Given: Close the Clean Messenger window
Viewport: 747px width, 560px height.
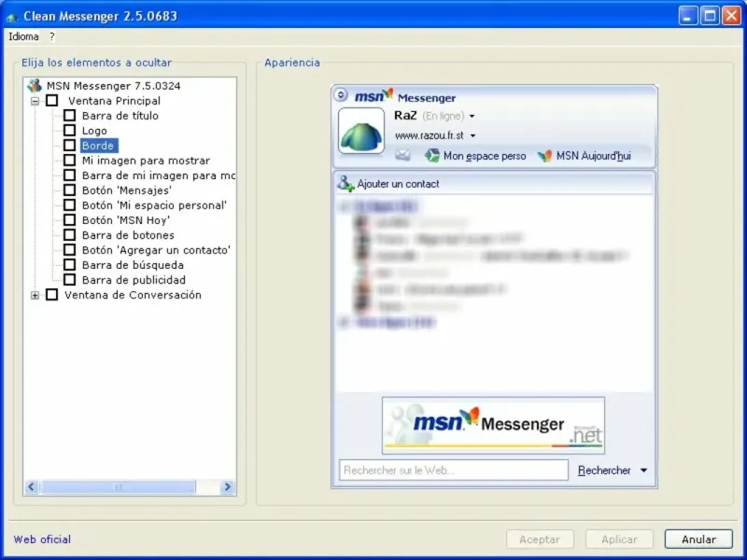Looking at the screenshot, I should 732,16.
